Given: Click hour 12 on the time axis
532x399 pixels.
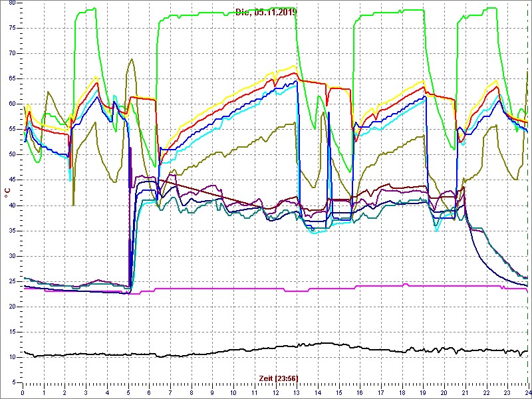Looking at the screenshot, I should point(275,393).
